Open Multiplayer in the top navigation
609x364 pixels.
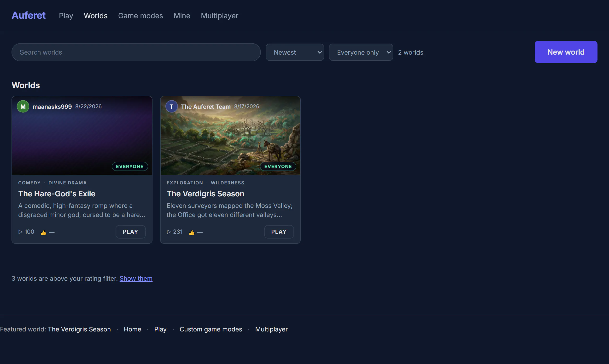tap(220, 16)
